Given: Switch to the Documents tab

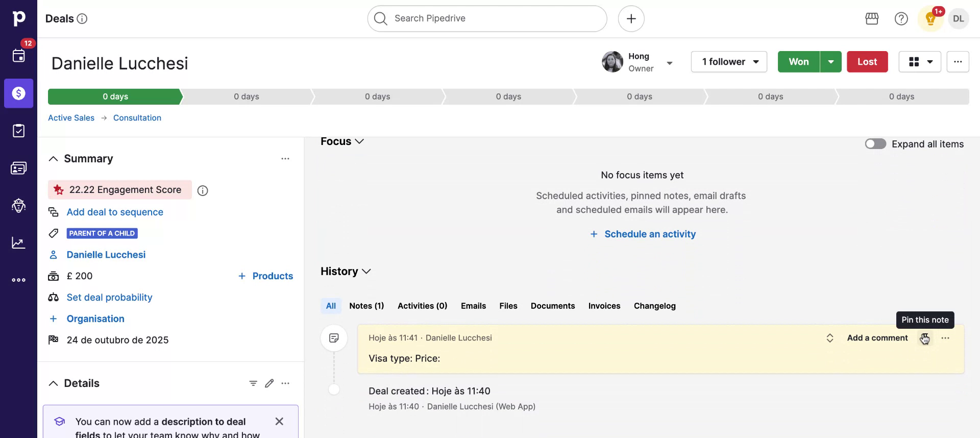Looking at the screenshot, I should 553,306.
